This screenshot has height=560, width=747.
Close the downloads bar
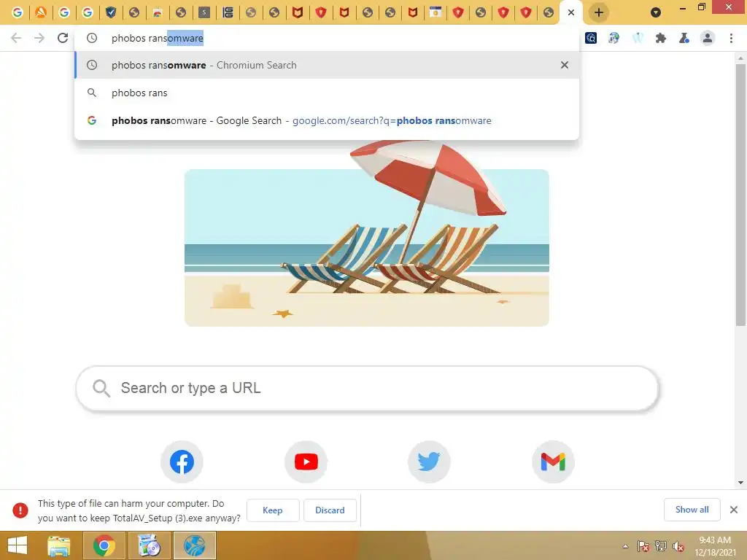pyautogui.click(x=734, y=510)
